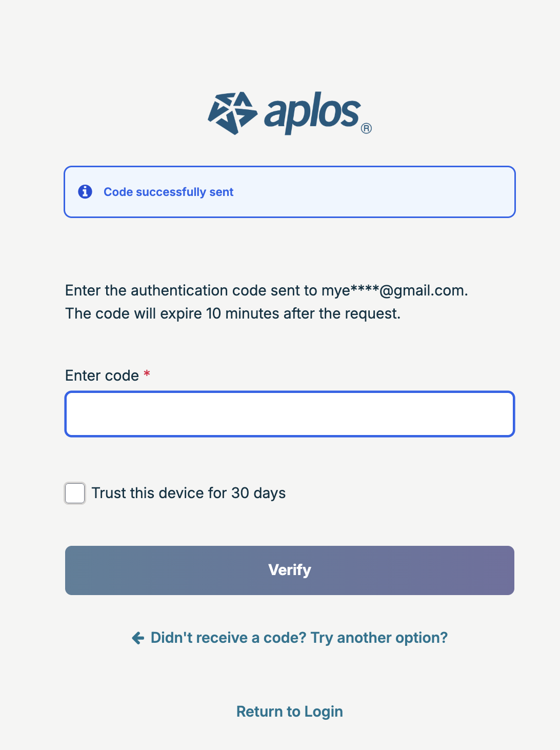The height and width of the screenshot is (750, 560).
Task: Focus the Enter code input field
Action: point(290,414)
